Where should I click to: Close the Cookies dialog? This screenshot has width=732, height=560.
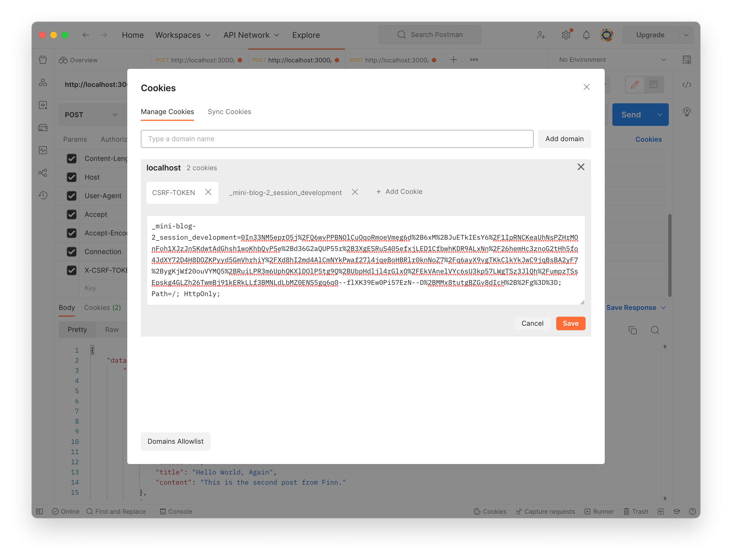[586, 87]
